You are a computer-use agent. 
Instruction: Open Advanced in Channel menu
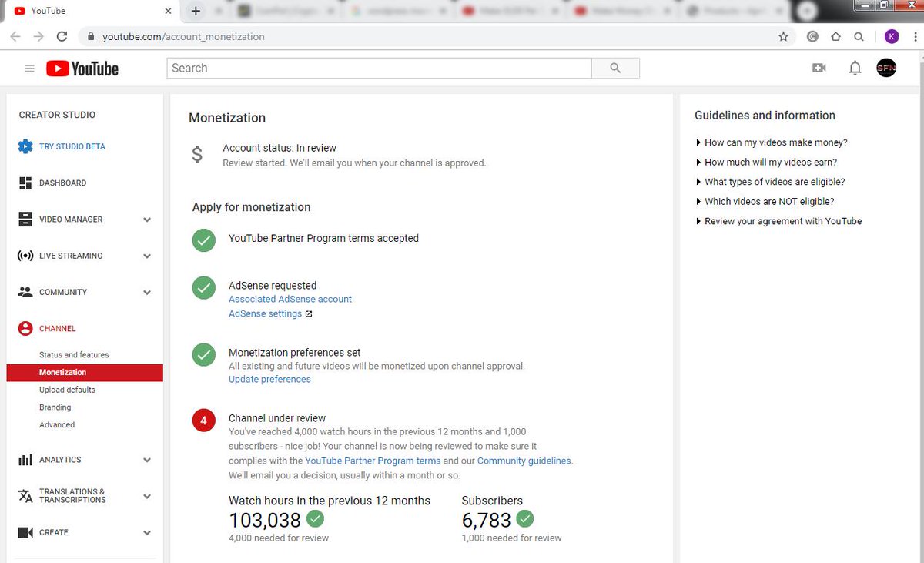[x=57, y=425]
